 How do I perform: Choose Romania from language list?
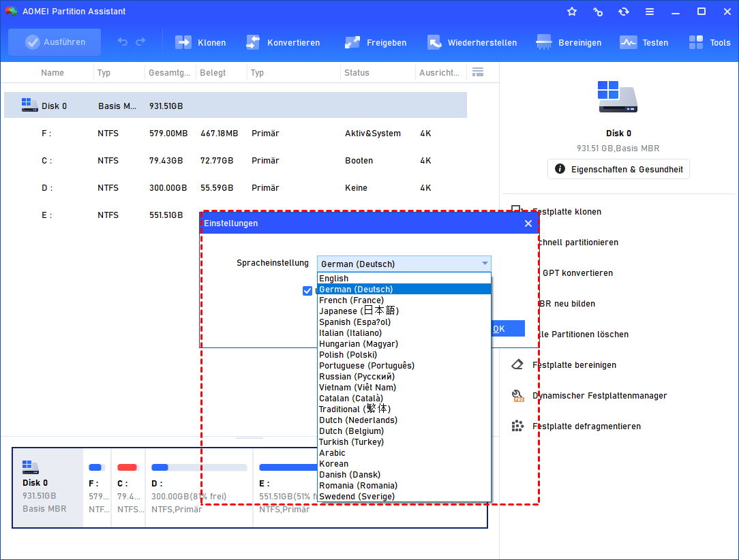coord(404,486)
